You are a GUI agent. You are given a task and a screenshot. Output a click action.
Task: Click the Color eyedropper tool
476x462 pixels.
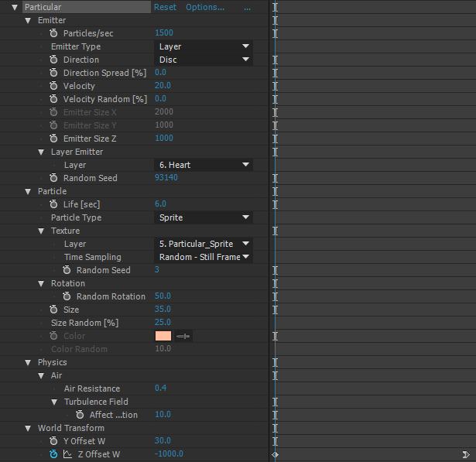coord(183,336)
